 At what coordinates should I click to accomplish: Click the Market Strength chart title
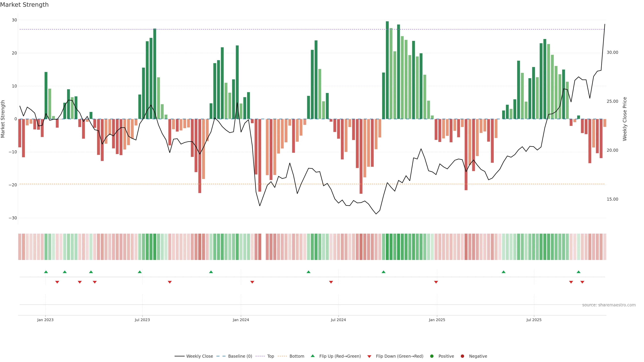(x=24, y=5)
